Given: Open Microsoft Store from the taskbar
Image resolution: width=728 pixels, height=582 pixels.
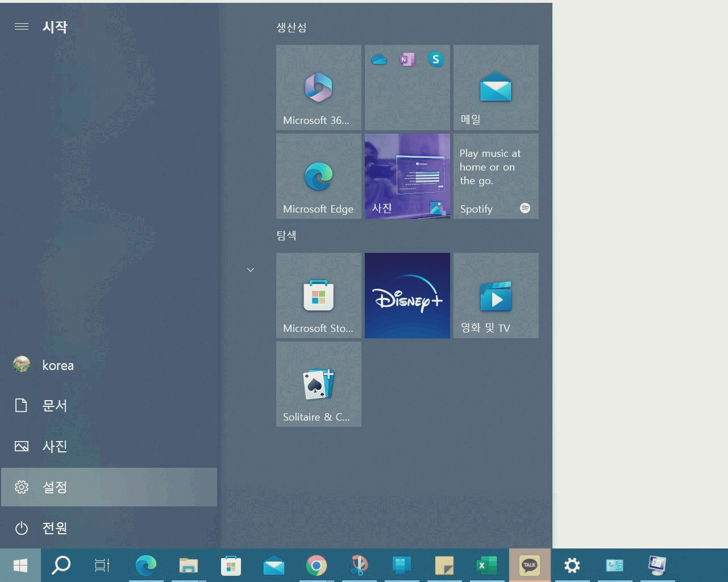Looking at the screenshot, I should 231,566.
